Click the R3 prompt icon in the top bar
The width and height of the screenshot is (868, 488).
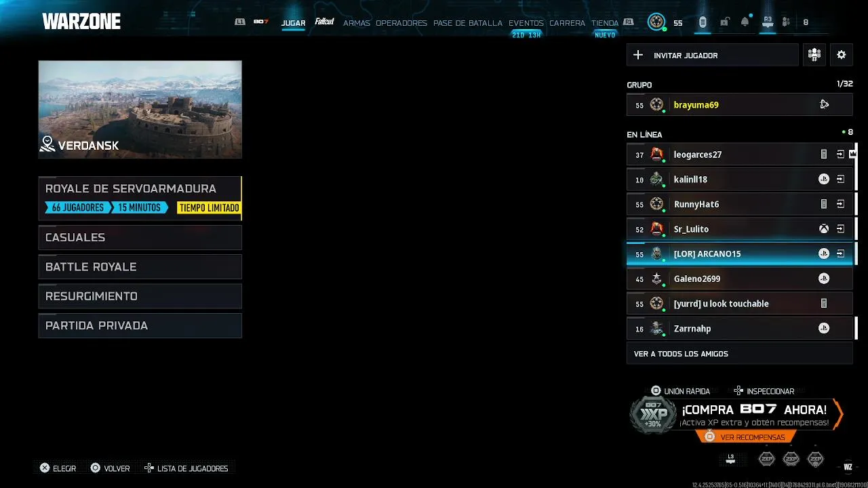point(768,22)
